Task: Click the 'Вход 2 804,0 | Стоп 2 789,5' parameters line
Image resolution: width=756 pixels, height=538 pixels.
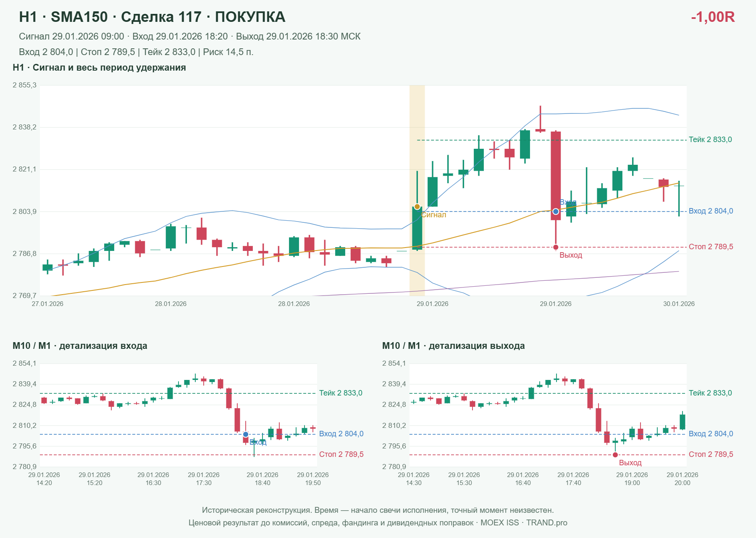Action: 136,52
